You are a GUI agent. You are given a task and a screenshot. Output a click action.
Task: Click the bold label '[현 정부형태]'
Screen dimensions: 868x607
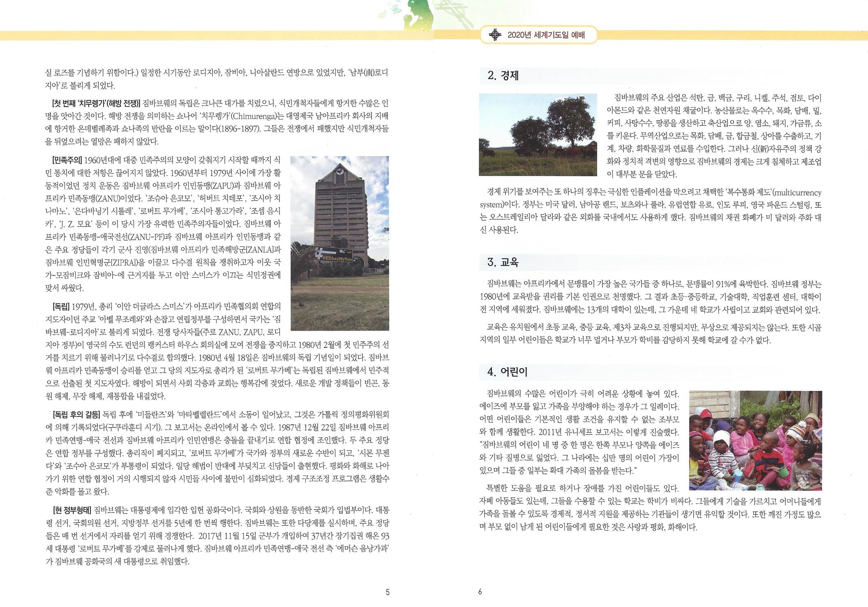point(72,510)
